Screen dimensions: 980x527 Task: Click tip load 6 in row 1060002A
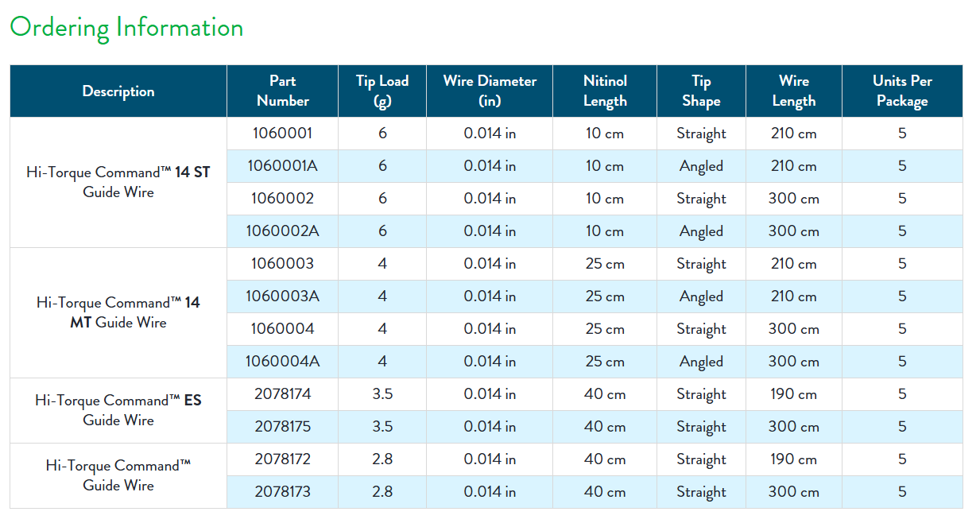coord(382,231)
